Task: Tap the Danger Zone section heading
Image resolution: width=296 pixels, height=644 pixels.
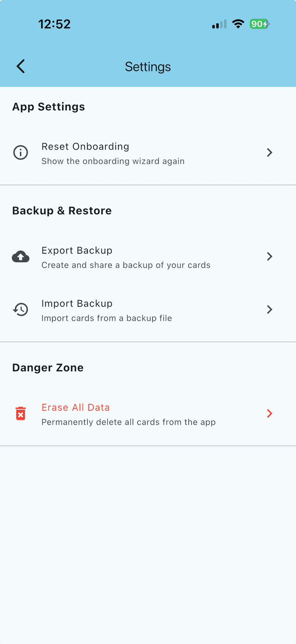Action: [48, 368]
